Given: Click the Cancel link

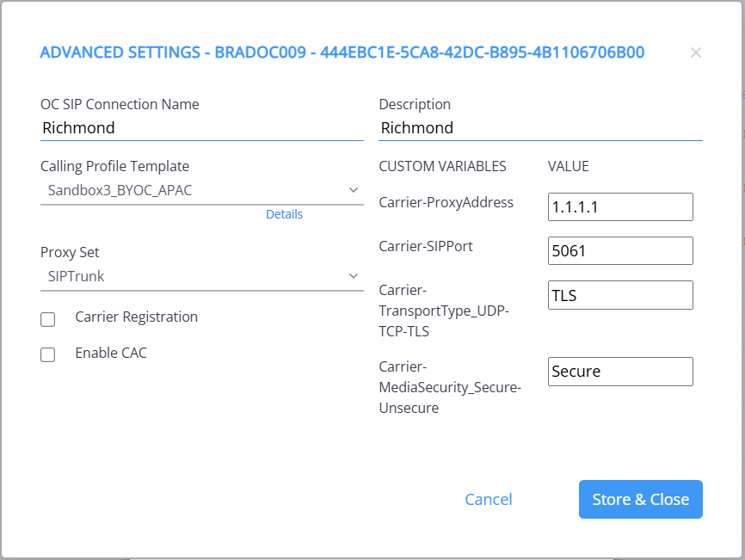Looking at the screenshot, I should (x=488, y=500).
